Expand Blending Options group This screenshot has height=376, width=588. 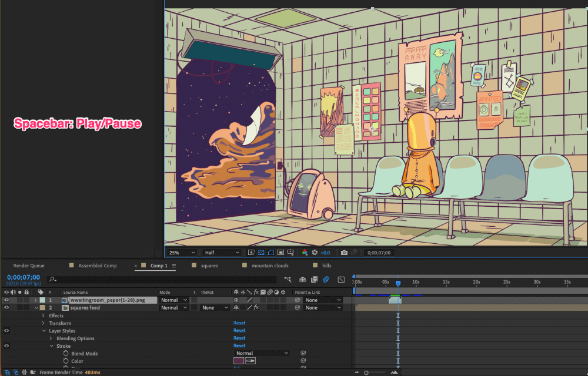[51, 338]
